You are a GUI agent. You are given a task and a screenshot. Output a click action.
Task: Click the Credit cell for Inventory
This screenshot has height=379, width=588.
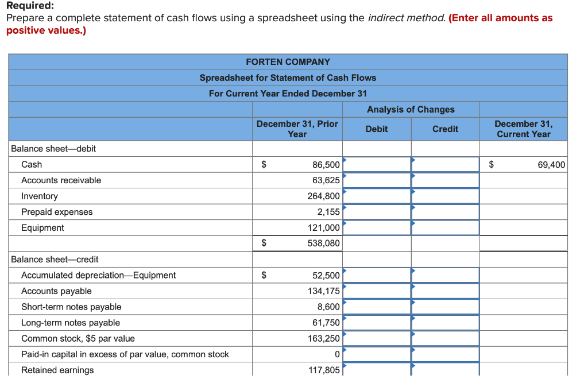point(446,196)
